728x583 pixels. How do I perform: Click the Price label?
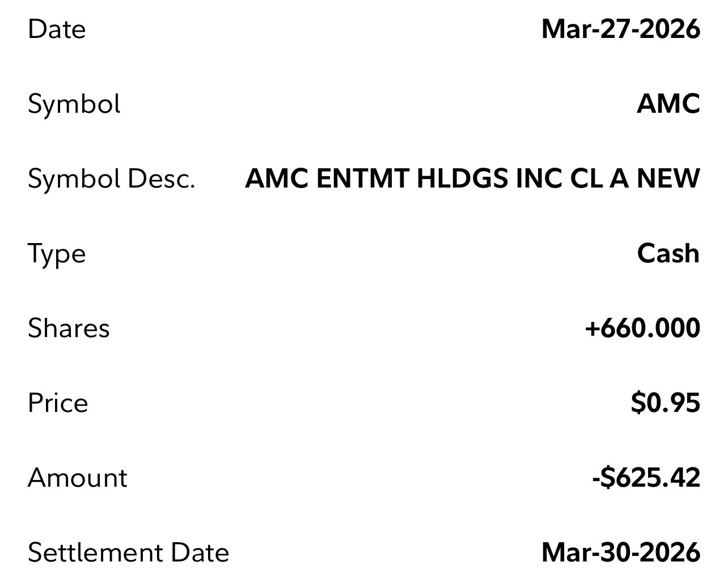(58, 403)
